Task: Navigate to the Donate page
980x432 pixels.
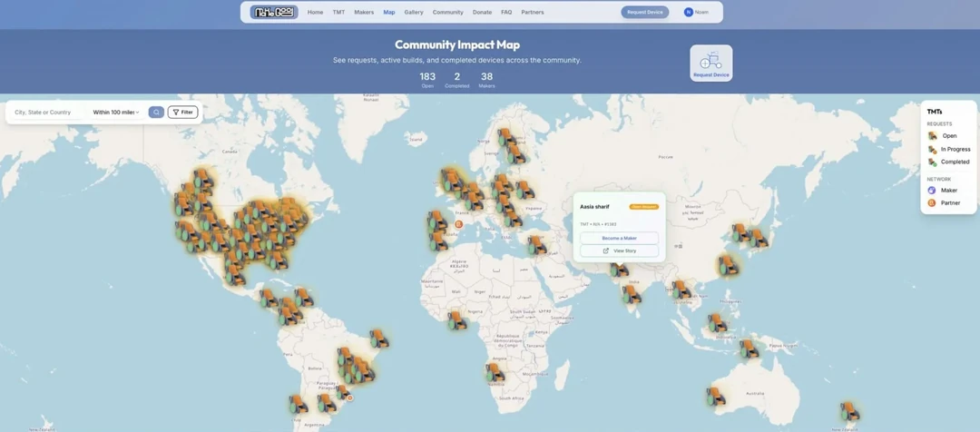Action: coord(482,13)
